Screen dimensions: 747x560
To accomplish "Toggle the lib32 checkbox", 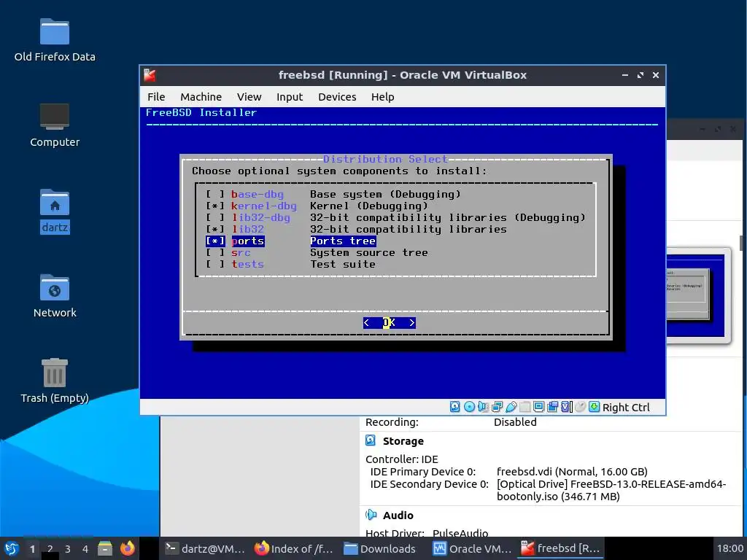I will point(215,230).
